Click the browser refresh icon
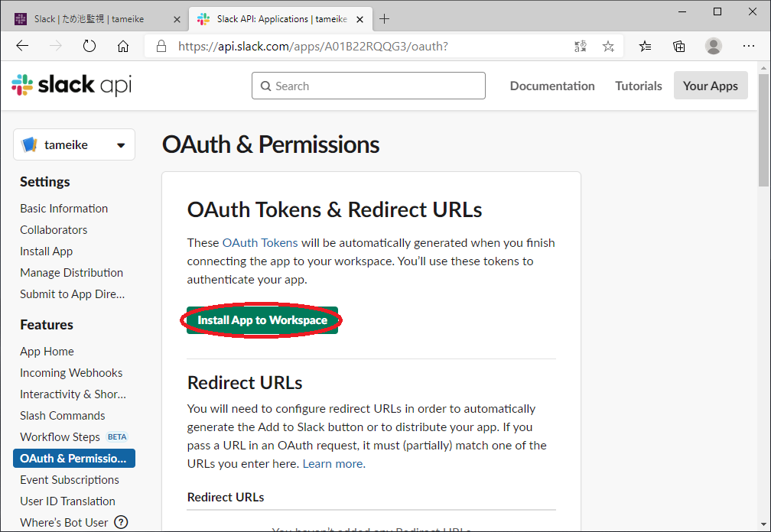 coord(89,46)
